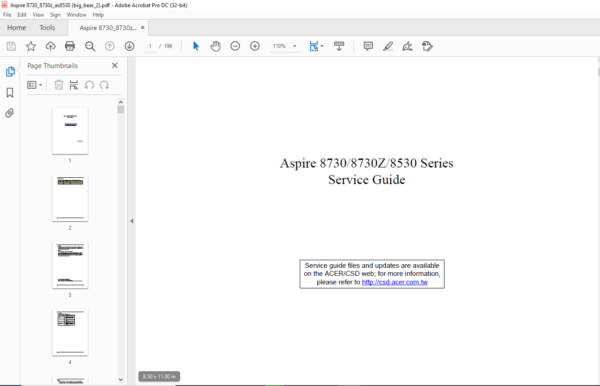Expand thumbnail options menu dropdown
Viewport: 600px width, 386px height.
pyautogui.click(x=34, y=85)
